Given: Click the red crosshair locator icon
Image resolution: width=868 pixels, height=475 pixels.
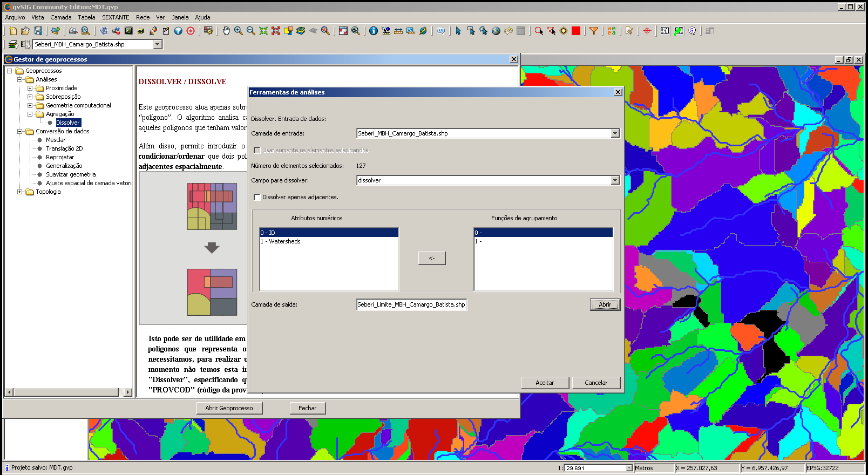Looking at the screenshot, I should pos(647,31).
